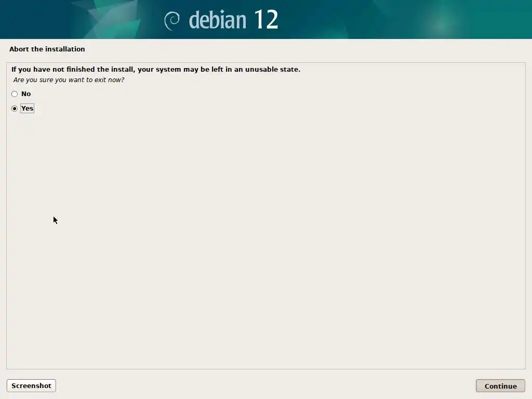
Task: Click the bold warning about an unusable state
Action: point(156,70)
